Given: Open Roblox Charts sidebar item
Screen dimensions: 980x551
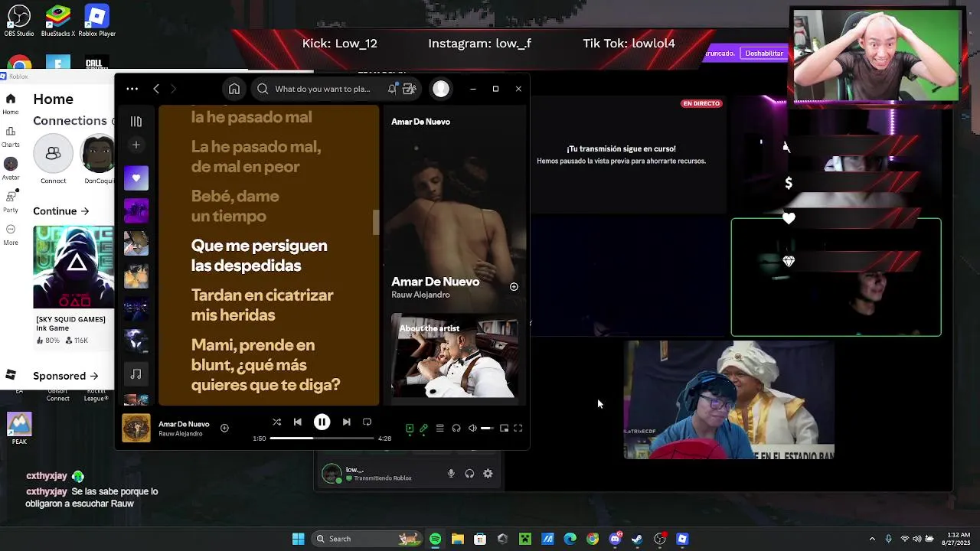Looking at the screenshot, I should click(x=11, y=136).
